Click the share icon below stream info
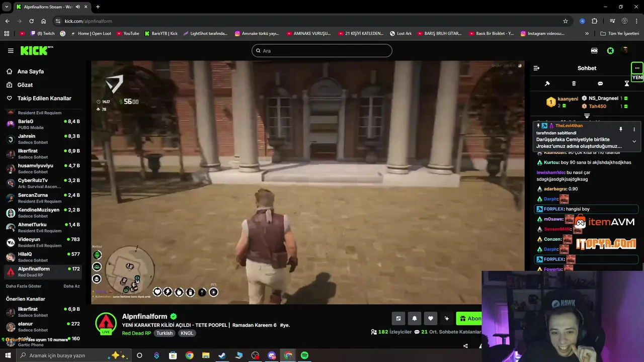Viewport: 644px width, 362px height. (465, 346)
